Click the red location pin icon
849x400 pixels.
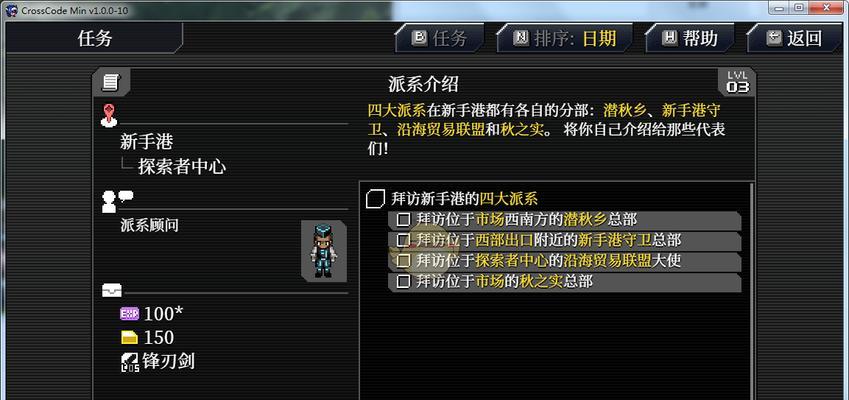coord(109,116)
